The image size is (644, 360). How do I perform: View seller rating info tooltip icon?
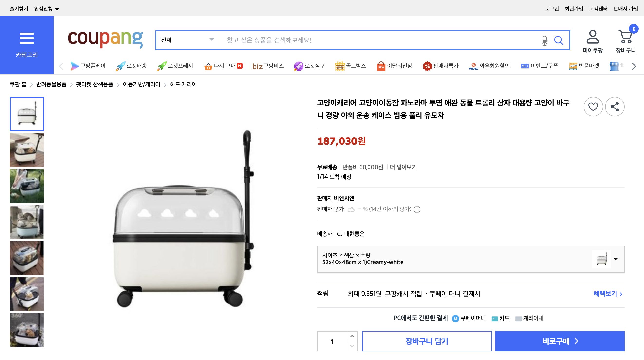point(417,209)
